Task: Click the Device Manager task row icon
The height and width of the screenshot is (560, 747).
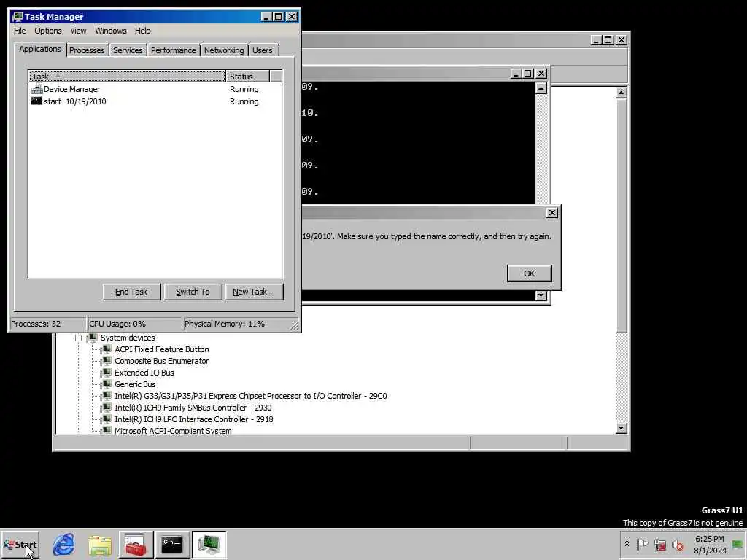Action: click(36, 89)
